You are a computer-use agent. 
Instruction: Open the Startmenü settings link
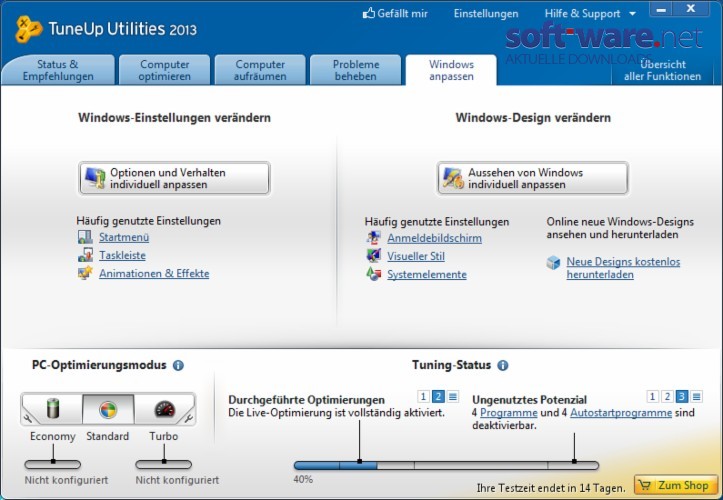(124, 237)
